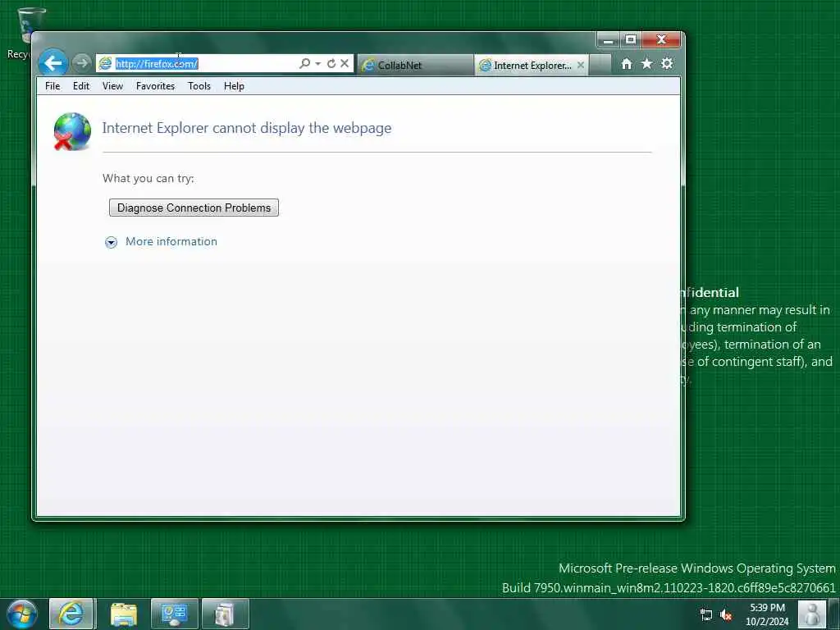Minimize the Internet Explorer window
Viewport: 840px width, 630px height.
608,40
